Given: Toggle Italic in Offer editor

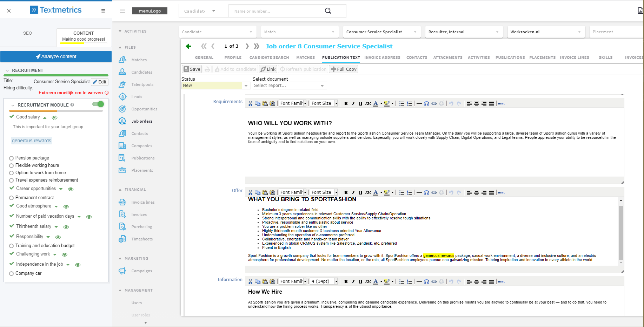Looking at the screenshot, I should coord(353,192).
